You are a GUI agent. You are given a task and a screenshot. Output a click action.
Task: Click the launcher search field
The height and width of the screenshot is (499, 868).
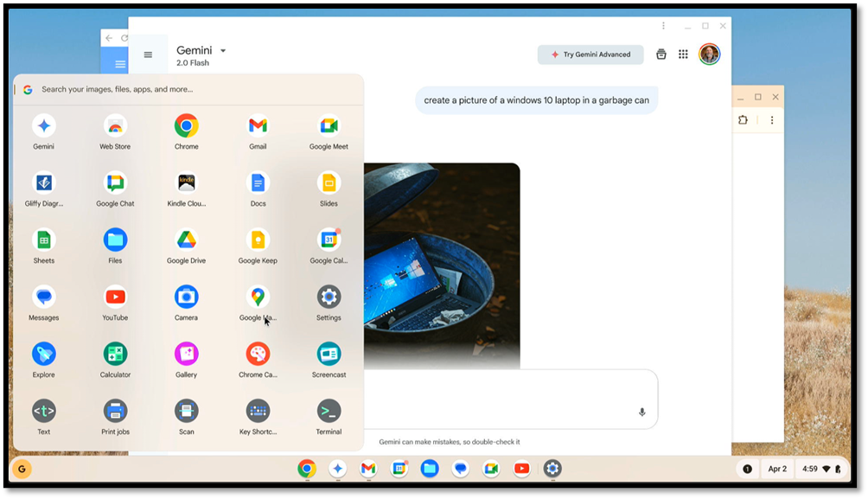point(190,89)
